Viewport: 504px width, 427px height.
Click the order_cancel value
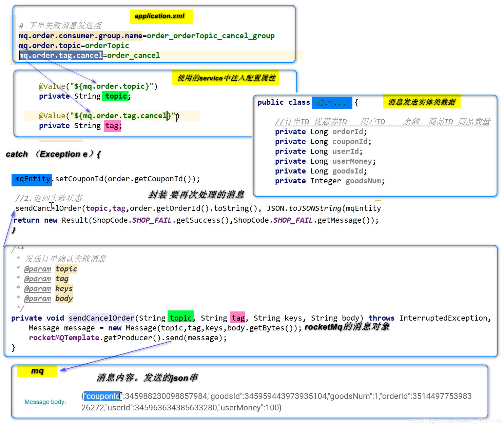click(133, 56)
